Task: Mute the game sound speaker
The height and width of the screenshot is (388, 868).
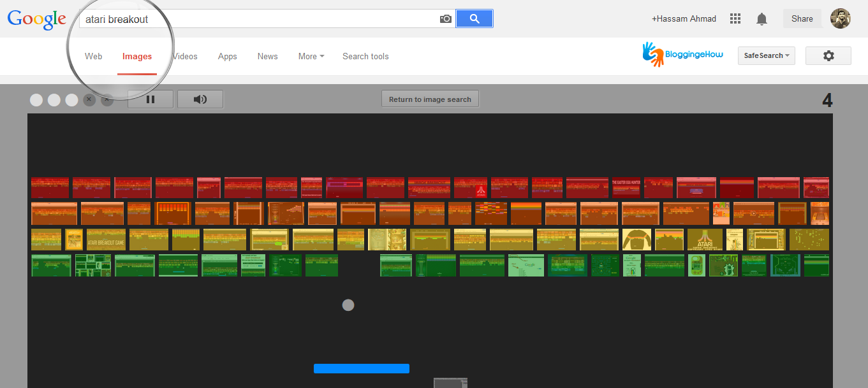Action: click(x=200, y=99)
